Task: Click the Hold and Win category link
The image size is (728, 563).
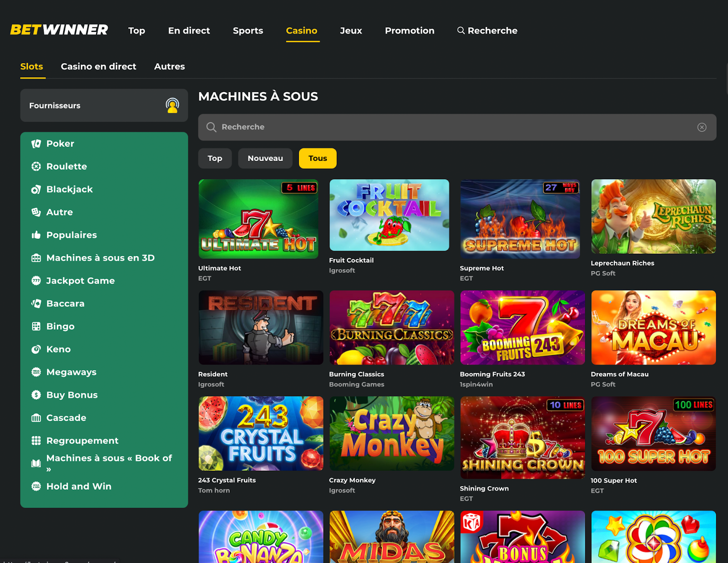Action: [x=79, y=486]
